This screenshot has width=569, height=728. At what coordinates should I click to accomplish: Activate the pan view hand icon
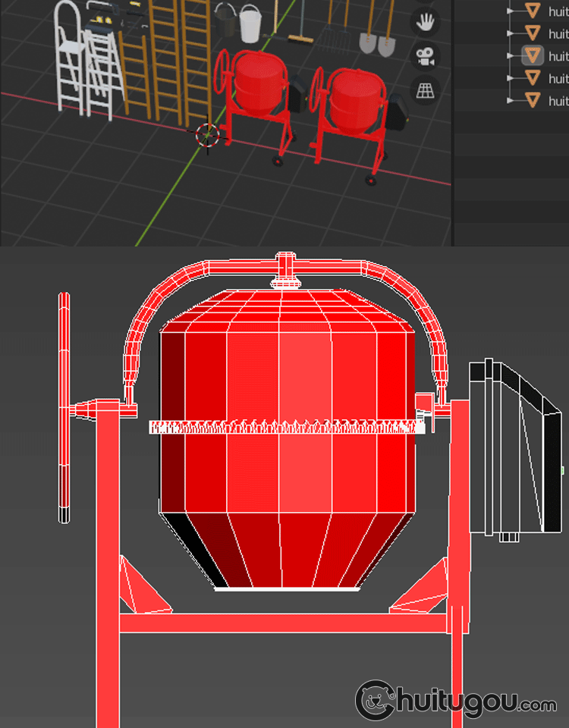click(425, 22)
